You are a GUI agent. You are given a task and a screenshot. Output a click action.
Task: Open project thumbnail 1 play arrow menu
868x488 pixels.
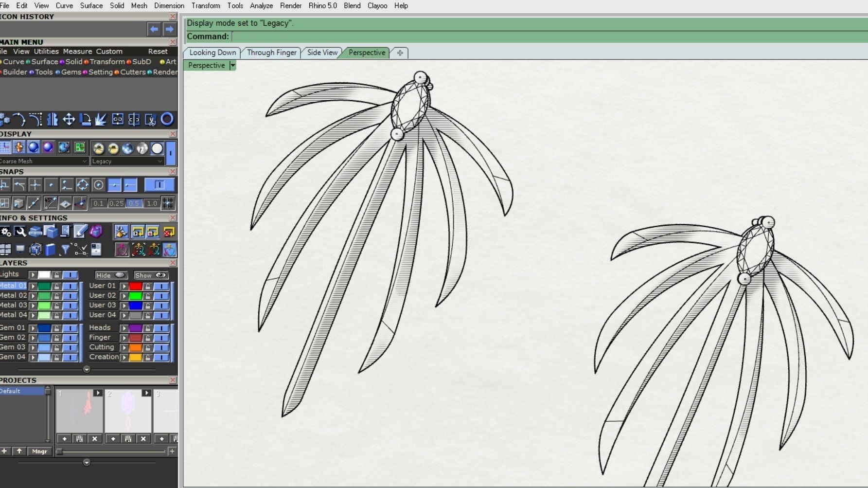98,393
